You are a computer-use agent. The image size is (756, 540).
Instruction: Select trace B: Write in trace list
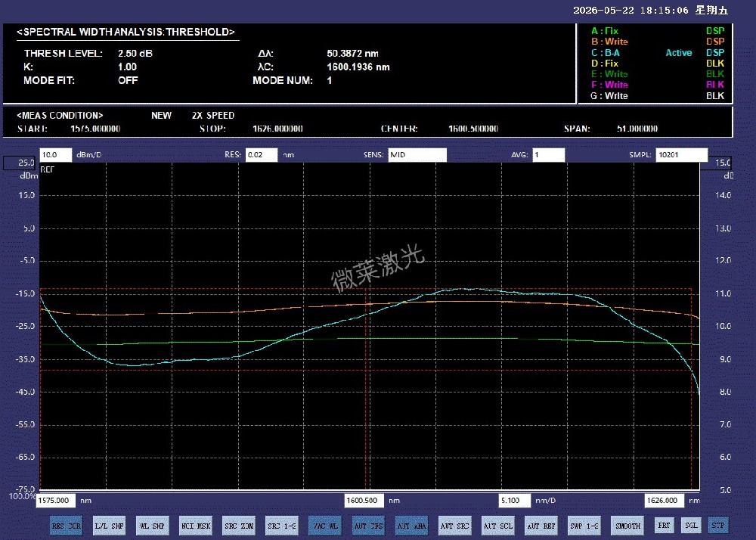[609, 42]
